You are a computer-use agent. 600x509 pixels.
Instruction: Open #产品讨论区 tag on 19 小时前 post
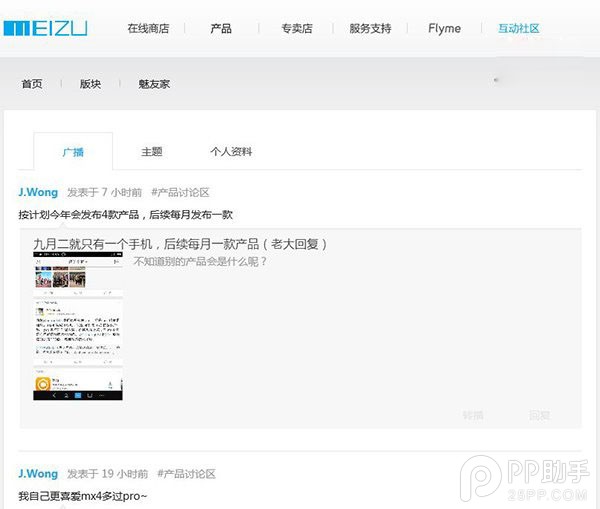pos(187,474)
